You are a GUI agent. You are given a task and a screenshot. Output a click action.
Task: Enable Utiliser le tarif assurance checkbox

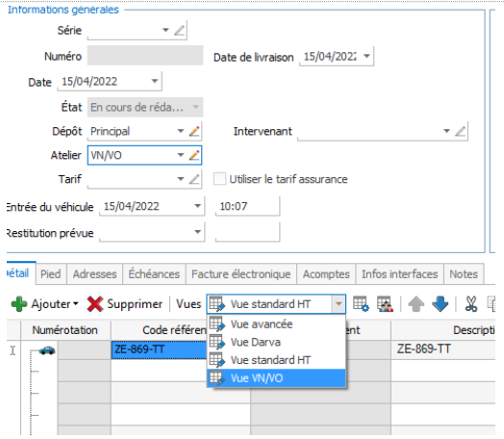click(219, 179)
